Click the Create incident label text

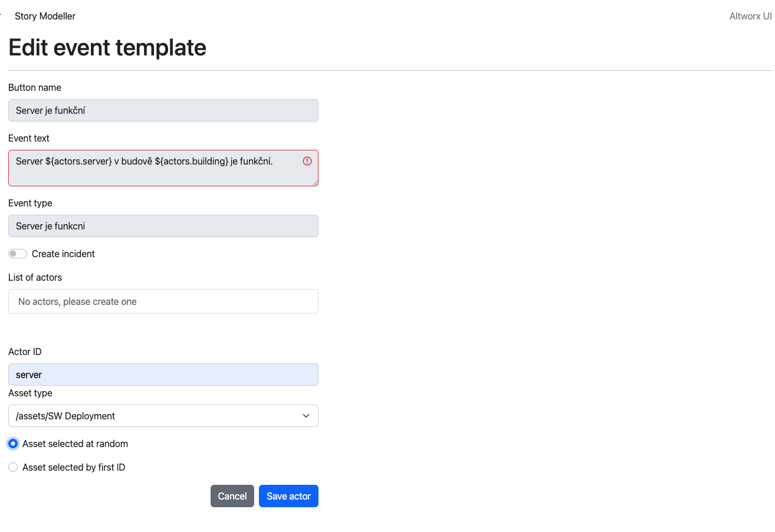[x=63, y=254]
